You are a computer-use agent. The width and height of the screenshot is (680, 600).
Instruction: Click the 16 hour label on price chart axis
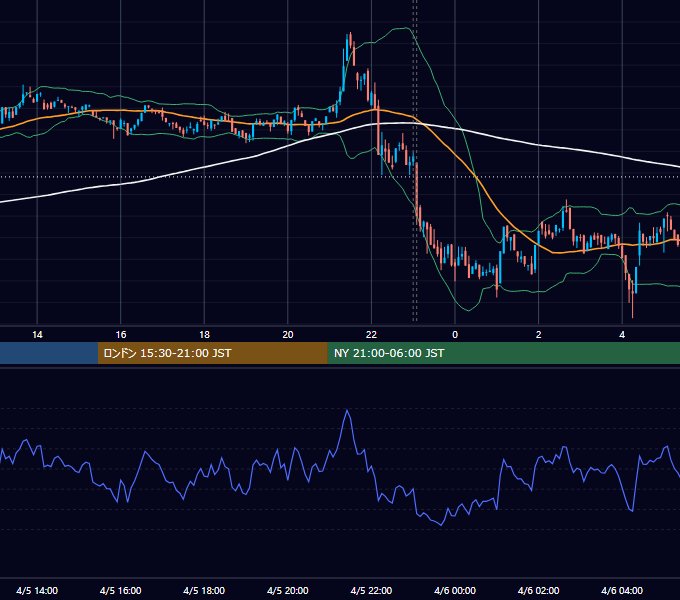coord(121,335)
